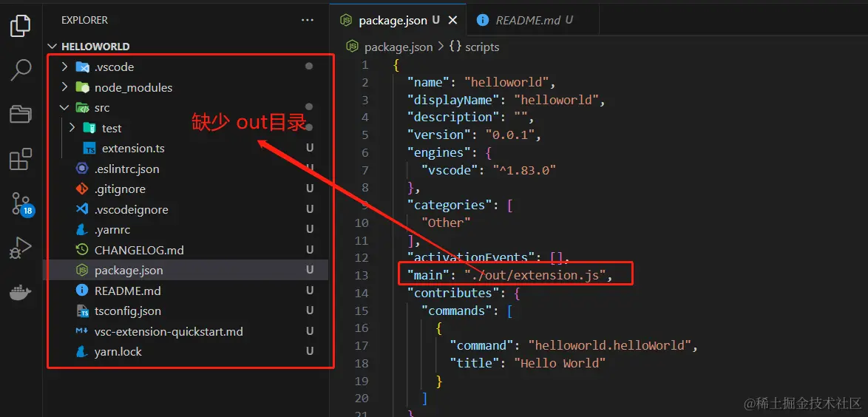Viewport: 868px width, 417px height.
Task: Click the Node icon of package.json in explorer
Action: (83, 271)
